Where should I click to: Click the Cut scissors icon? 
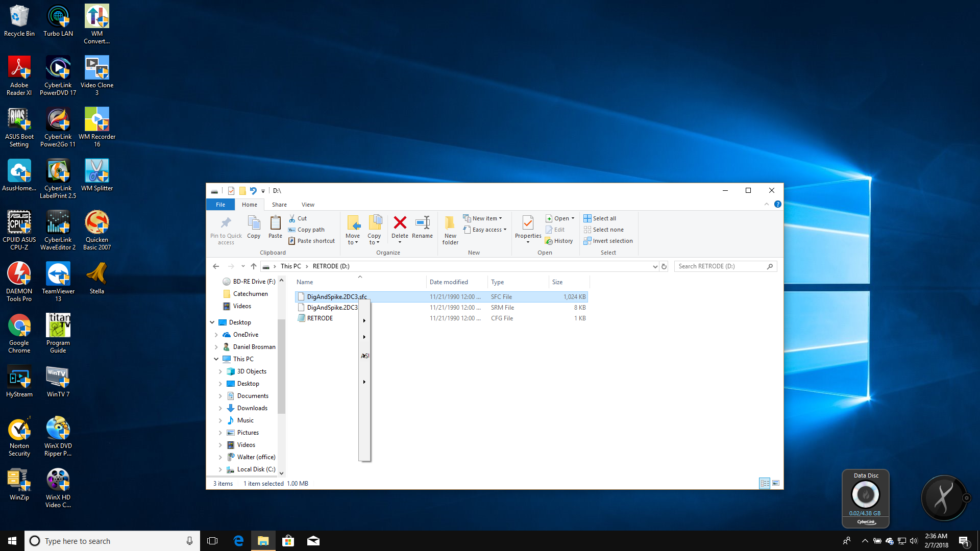pos(292,218)
